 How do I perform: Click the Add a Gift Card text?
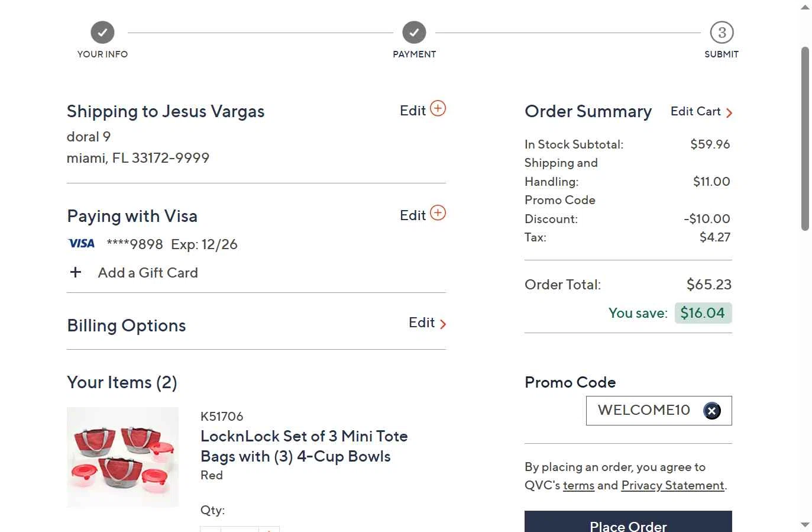(x=148, y=273)
